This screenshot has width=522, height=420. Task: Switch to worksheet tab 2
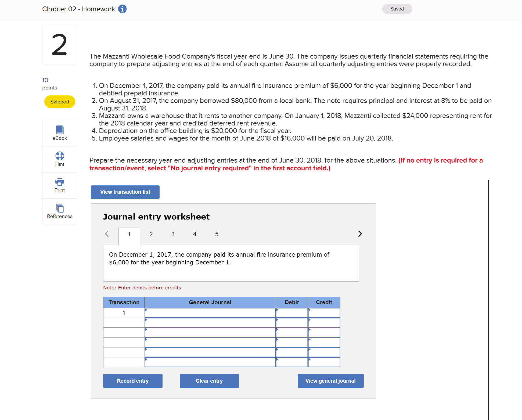151,234
